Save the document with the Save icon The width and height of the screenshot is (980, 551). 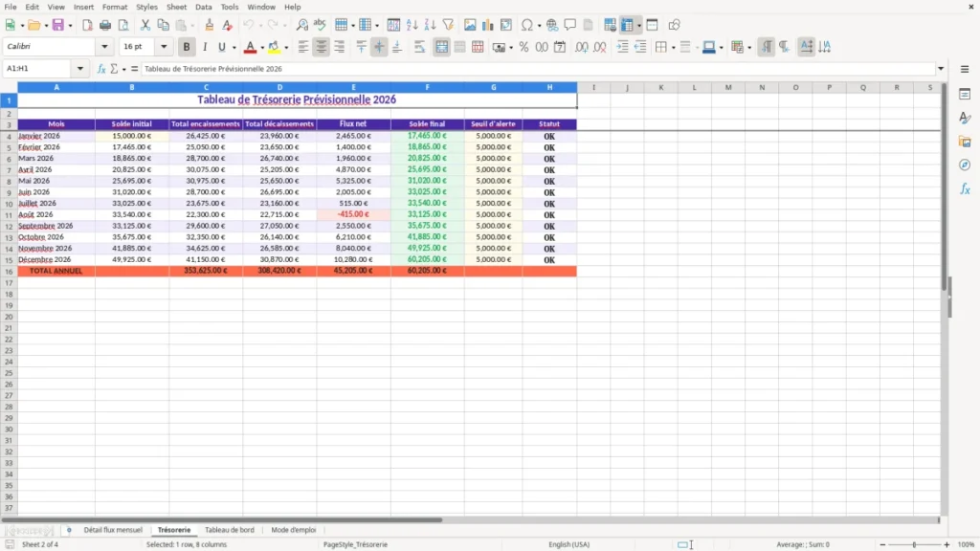(58, 25)
